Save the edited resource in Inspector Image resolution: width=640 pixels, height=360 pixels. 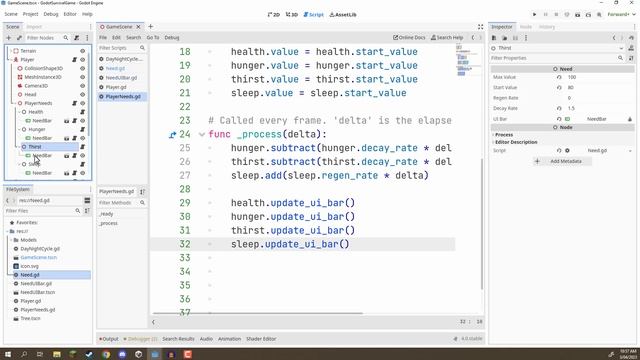pyautogui.click(x=515, y=38)
